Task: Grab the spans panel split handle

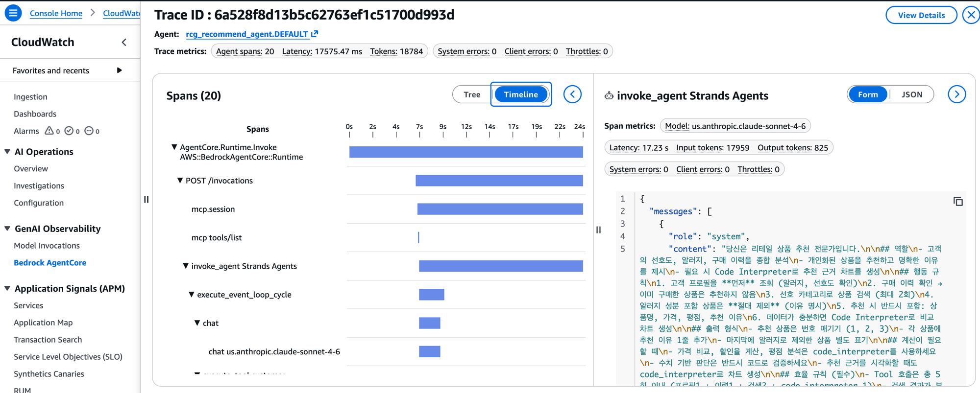Action: 598,230
